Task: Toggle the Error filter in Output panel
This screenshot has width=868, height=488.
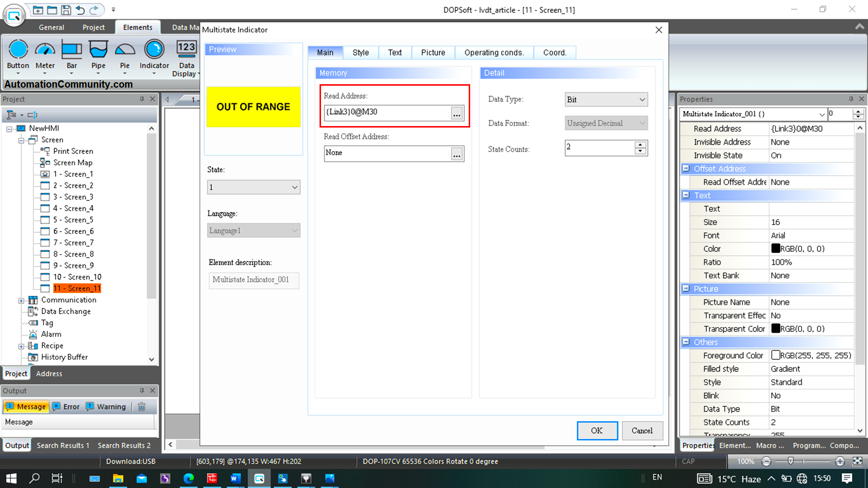Action: click(65, 406)
